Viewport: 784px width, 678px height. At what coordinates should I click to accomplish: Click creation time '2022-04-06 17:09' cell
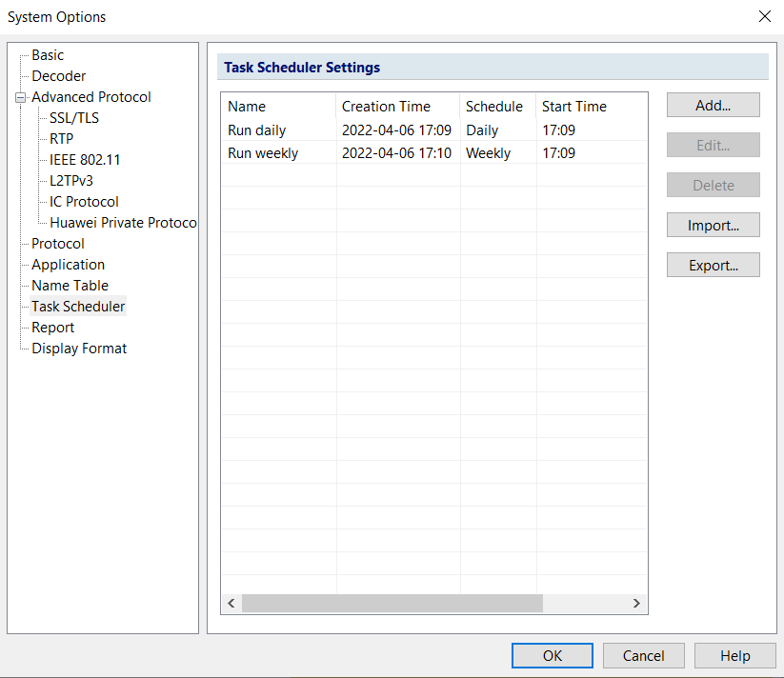pyautogui.click(x=396, y=130)
